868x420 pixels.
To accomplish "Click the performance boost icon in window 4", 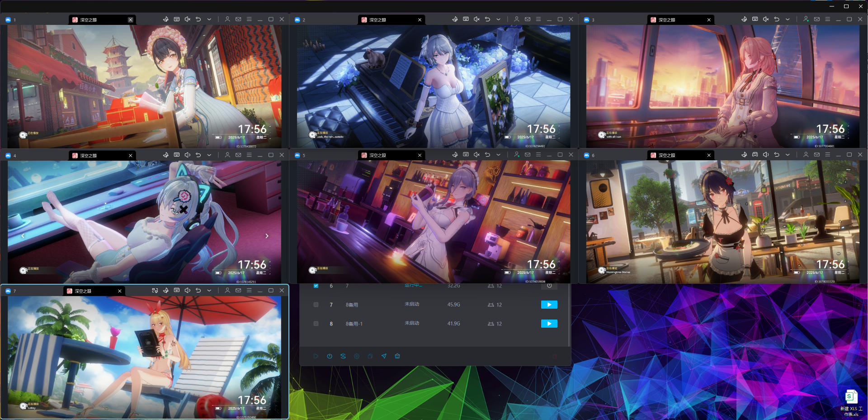I will point(166,155).
